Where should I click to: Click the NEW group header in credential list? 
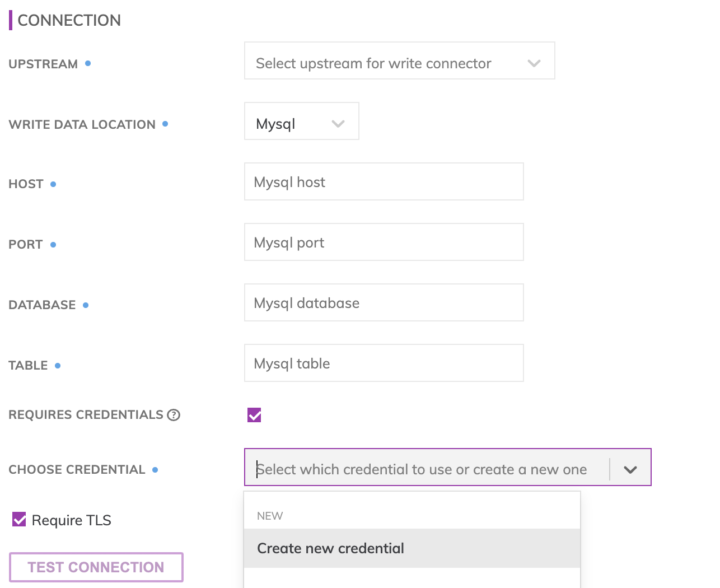click(x=270, y=516)
